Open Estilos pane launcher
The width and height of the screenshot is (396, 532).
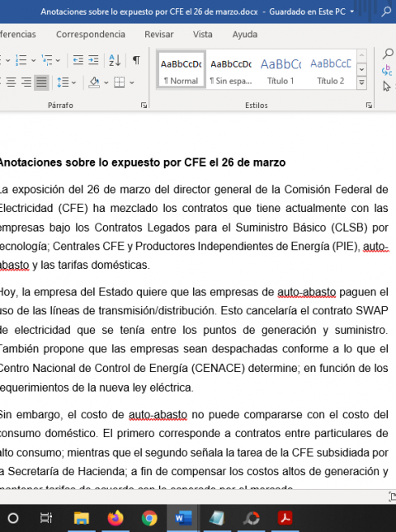point(370,106)
